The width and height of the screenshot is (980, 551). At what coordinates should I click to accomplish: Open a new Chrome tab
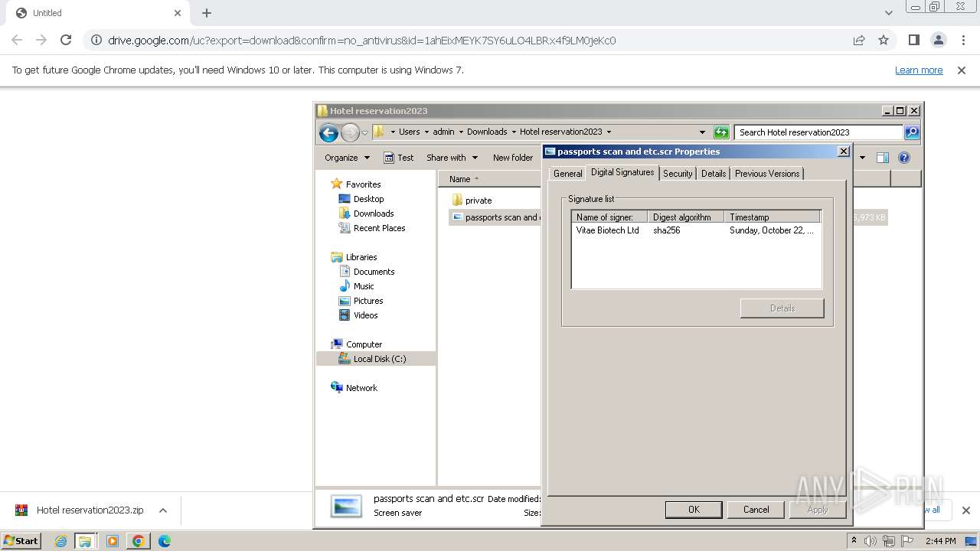pyautogui.click(x=207, y=13)
